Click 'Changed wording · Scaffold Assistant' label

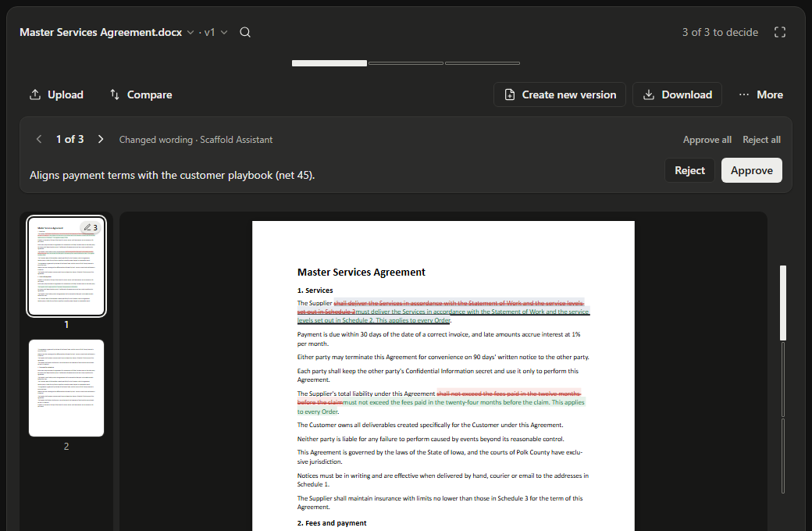(196, 140)
